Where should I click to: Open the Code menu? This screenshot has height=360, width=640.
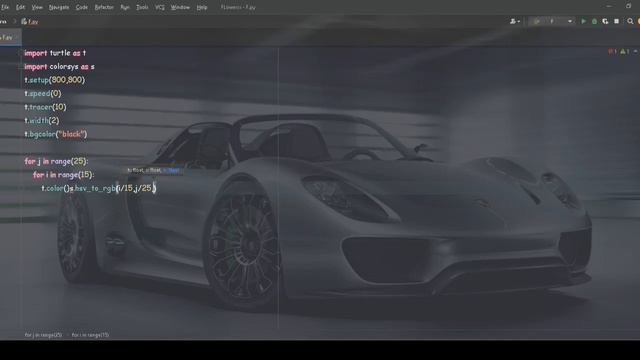(x=82, y=7)
